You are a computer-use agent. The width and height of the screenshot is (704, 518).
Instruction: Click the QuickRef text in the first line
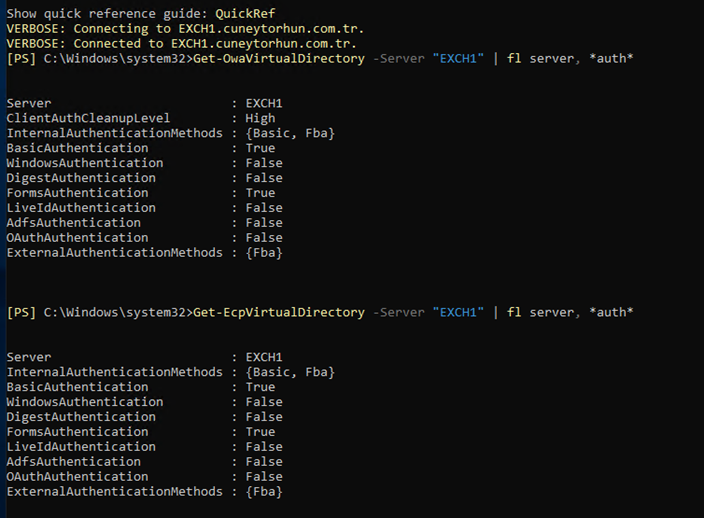[x=245, y=13]
